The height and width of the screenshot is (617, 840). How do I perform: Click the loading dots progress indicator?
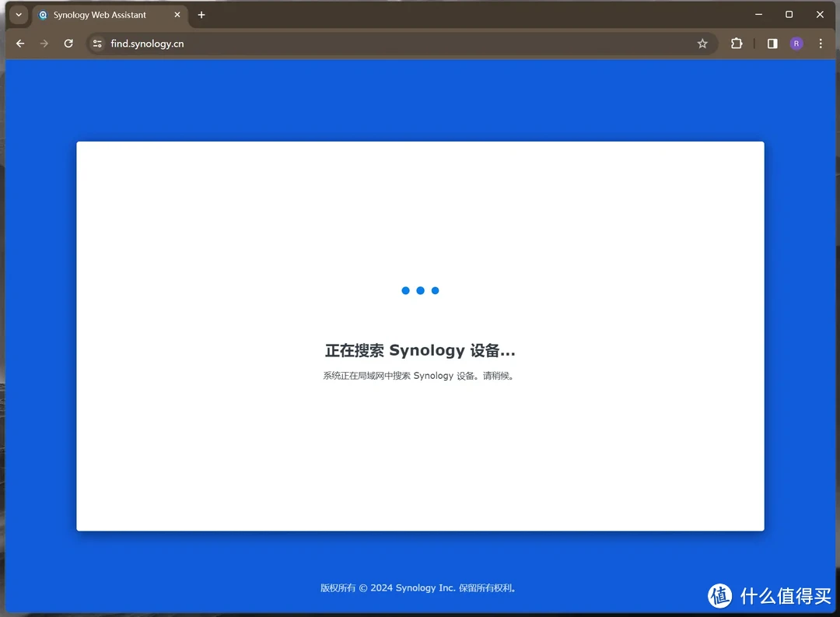coord(420,290)
